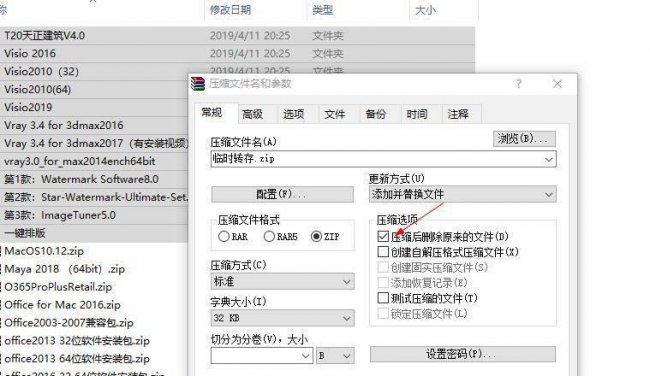Switch to the 高级 tab
The height and width of the screenshot is (376, 650).
coord(252,114)
